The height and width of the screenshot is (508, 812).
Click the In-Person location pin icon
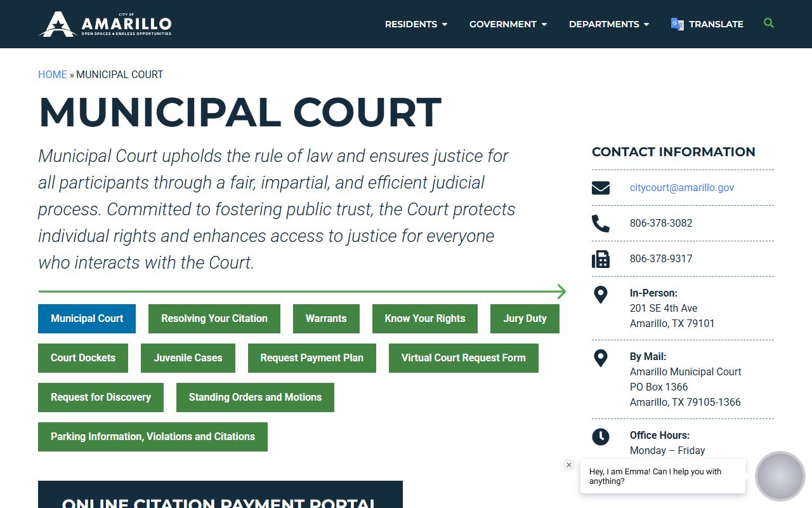(x=600, y=295)
